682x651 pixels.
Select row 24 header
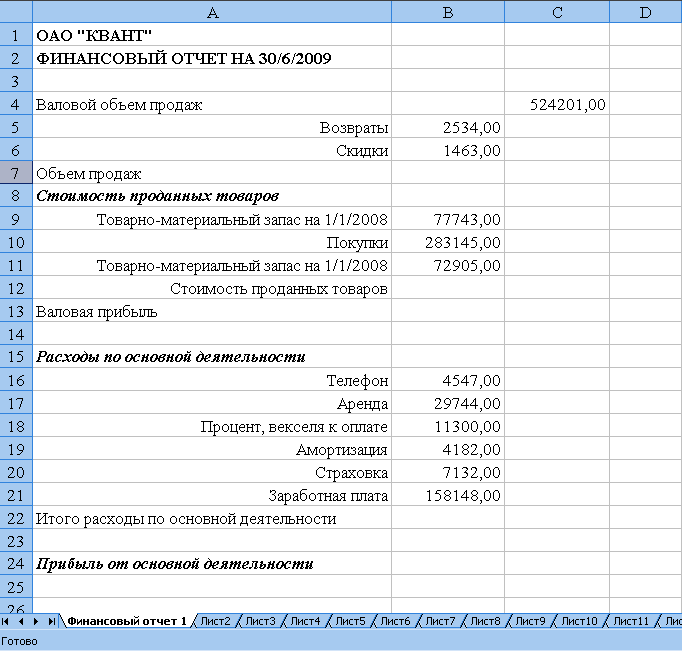pos(16,564)
